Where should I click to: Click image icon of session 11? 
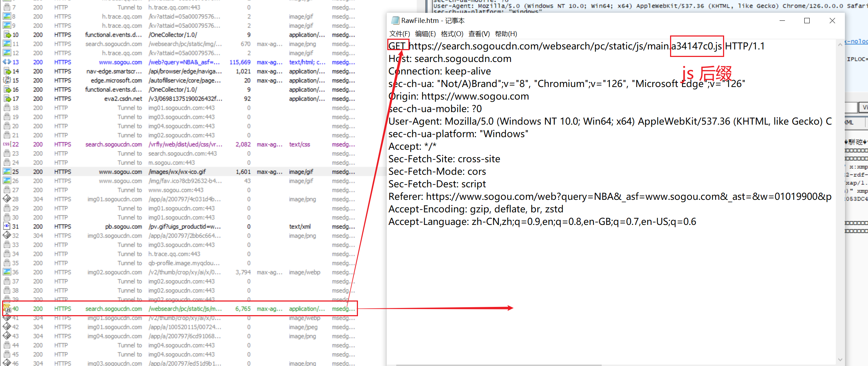pos(7,44)
